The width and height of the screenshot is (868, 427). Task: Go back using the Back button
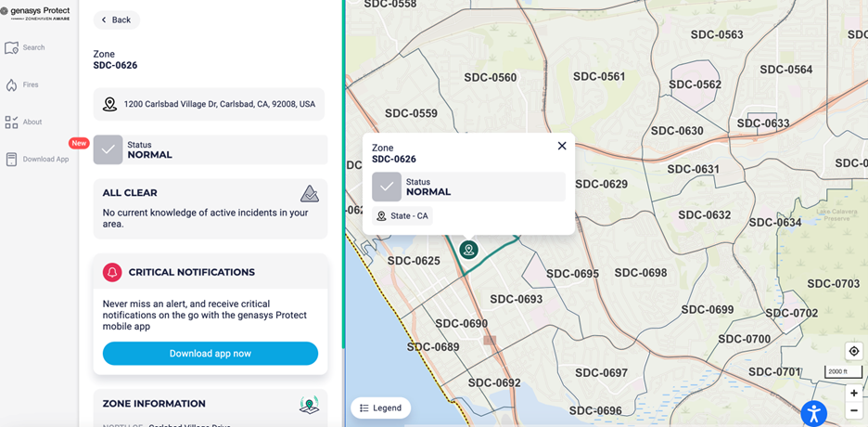click(116, 19)
